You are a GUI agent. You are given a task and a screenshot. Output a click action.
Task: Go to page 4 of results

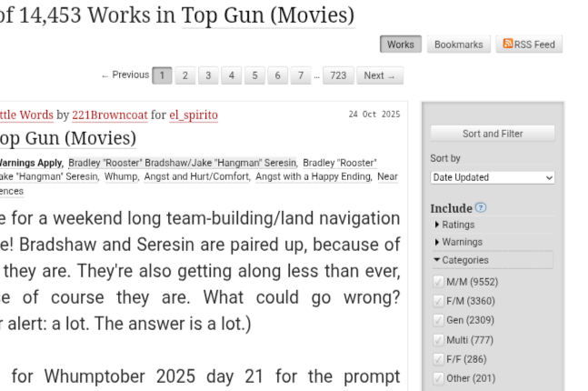click(232, 75)
